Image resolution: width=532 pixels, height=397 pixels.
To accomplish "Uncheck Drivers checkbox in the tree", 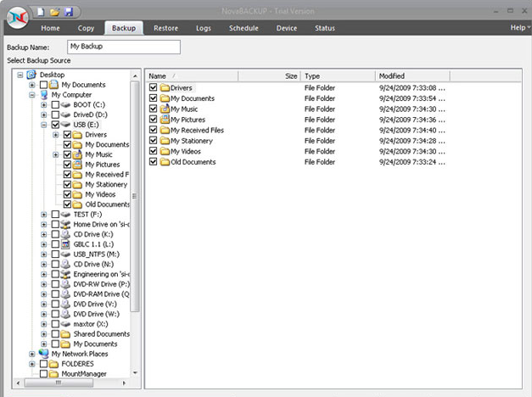I will pyautogui.click(x=67, y=135).
